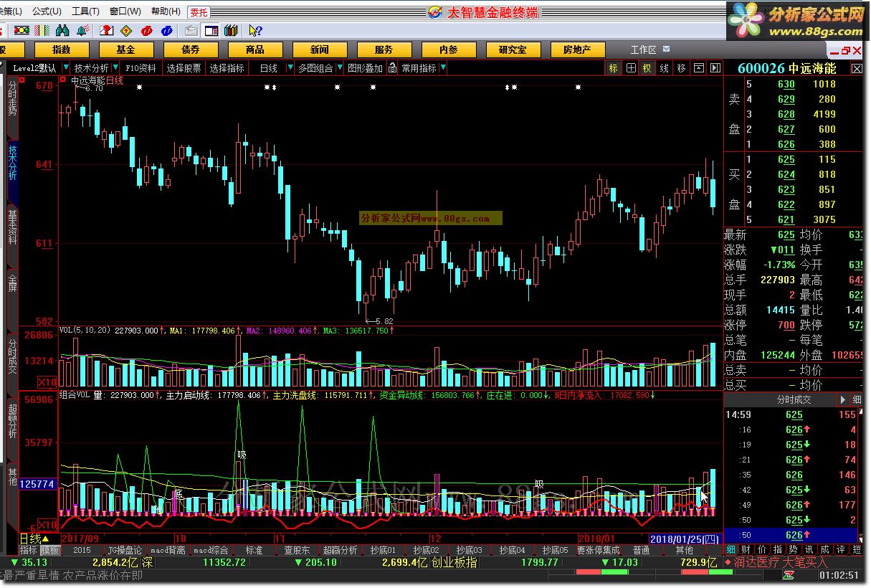Click the 委托 trade button
Image resolution: width=871 pixels, height=588 pixels.
[199, 12]
